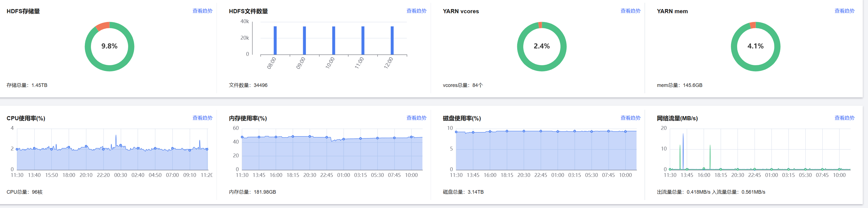This screenshot has height=208, width=868.
Task: Select the 12:00 bar in the HDFS文件数量 chart
Action: click(392, 40)
